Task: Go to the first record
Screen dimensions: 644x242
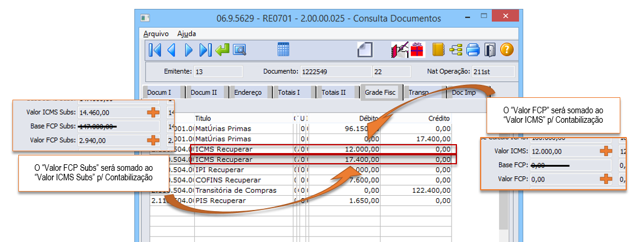Action: [155, 50]
